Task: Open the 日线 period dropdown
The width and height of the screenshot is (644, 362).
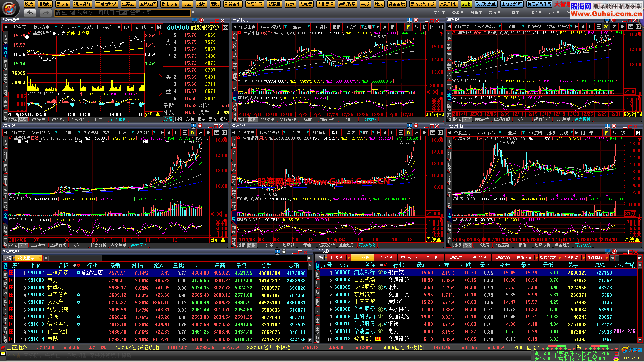Action: coord(132,133)
